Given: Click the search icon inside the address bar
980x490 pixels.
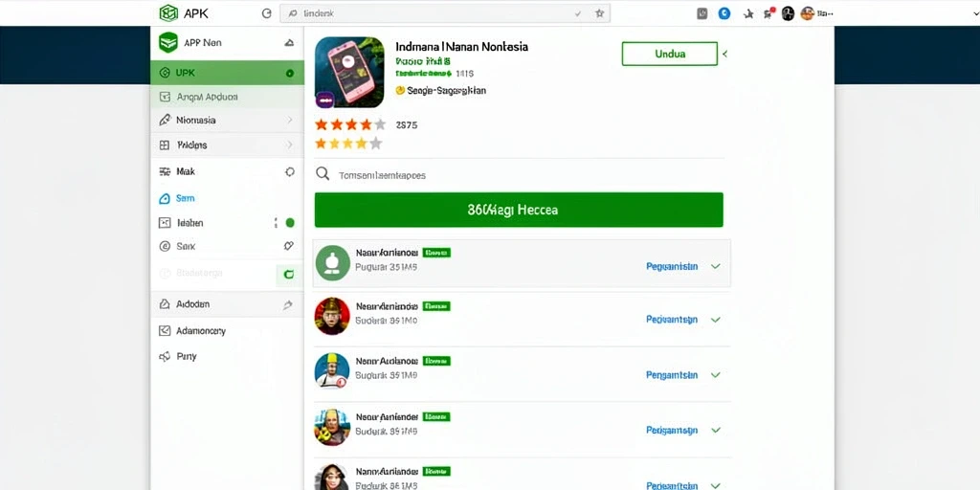Looking at the screenshot, I should point(291,13).
